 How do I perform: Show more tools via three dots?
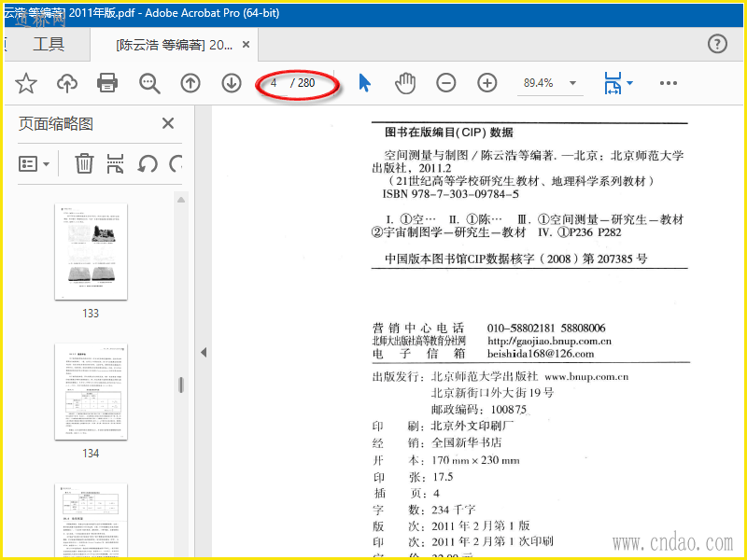pyautogui.click(x=669, y=83)
